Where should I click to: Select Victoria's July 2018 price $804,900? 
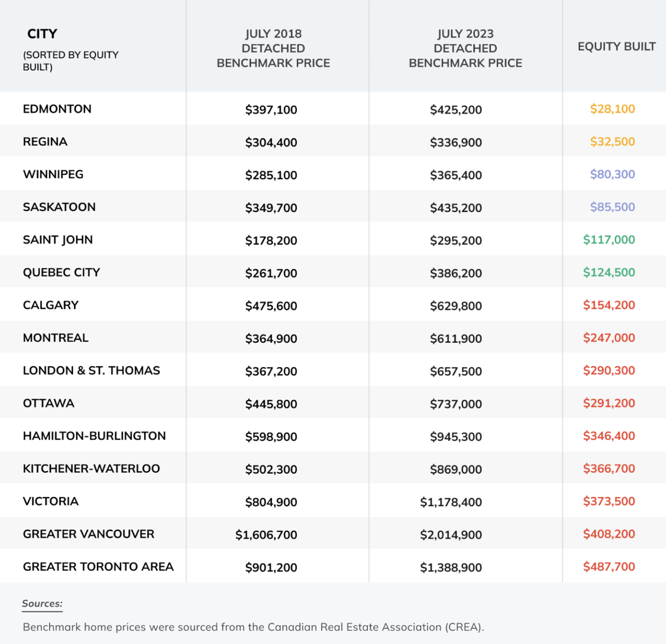pos(271,502)
